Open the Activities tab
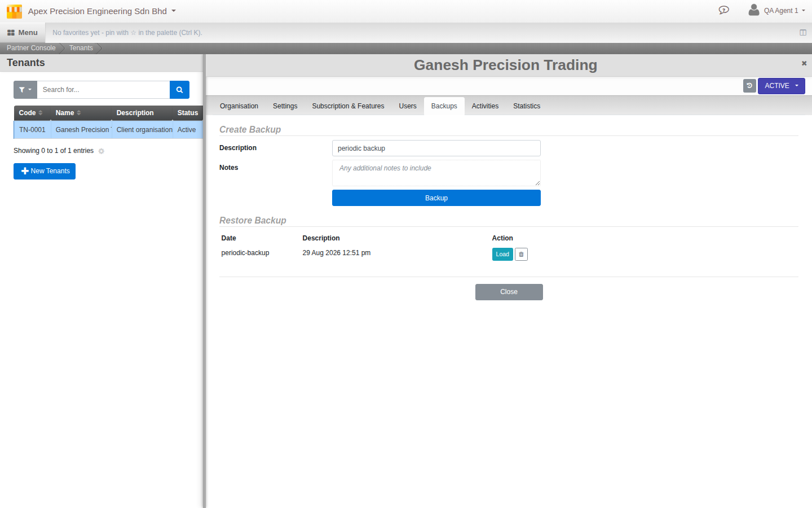Image resolution: width=812 pixels, height=508 pixels. point(485,106)
